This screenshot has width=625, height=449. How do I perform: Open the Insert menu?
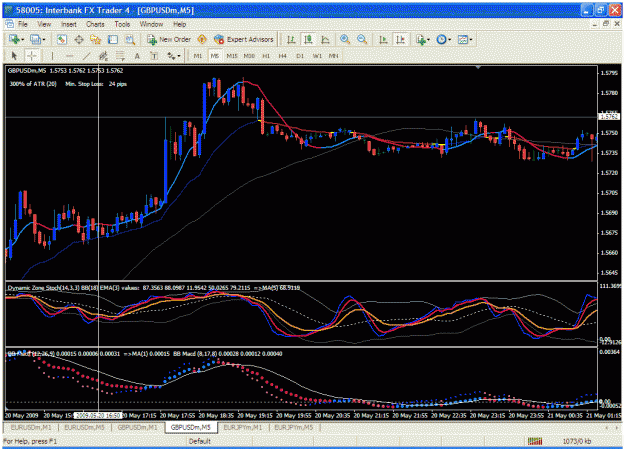pos(69,24)
